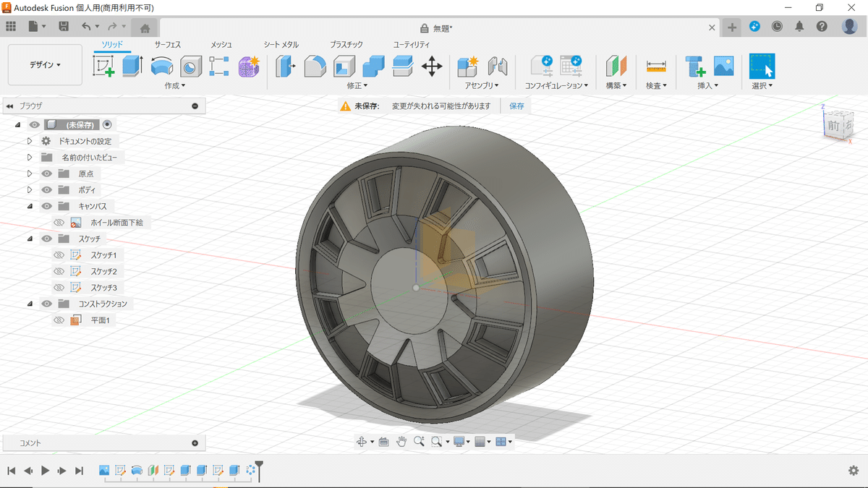The width and height of the screenshot is (868, 488).
Task: Open the 作成 dropdown menu
Action: pyautogui.click(x=174, y=85)
